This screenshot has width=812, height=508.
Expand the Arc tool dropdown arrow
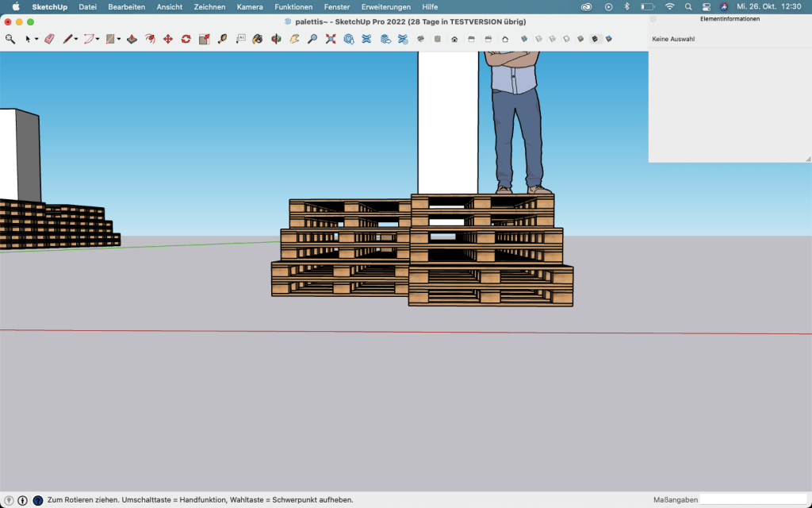click(98, 39)
